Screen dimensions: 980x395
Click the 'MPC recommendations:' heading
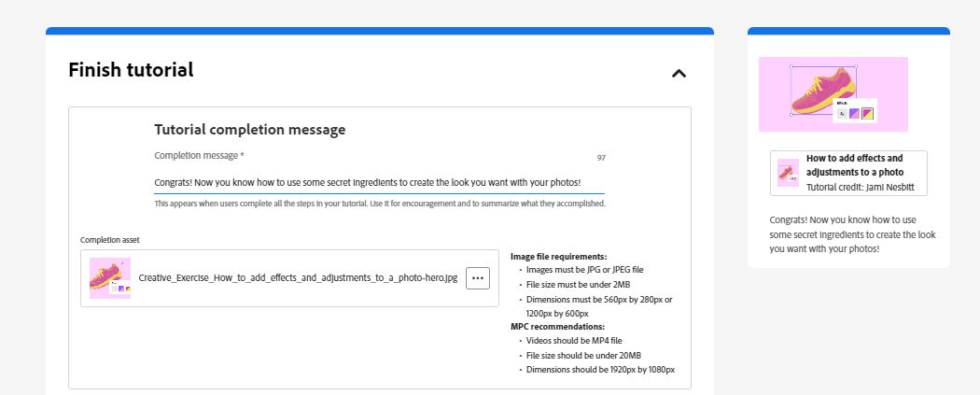click(x=557, y=326)
